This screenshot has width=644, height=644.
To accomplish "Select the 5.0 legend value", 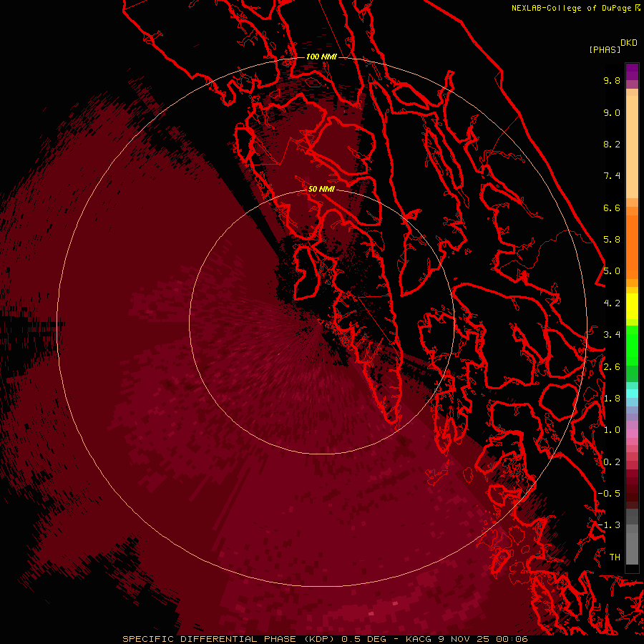I will point(612,271).
